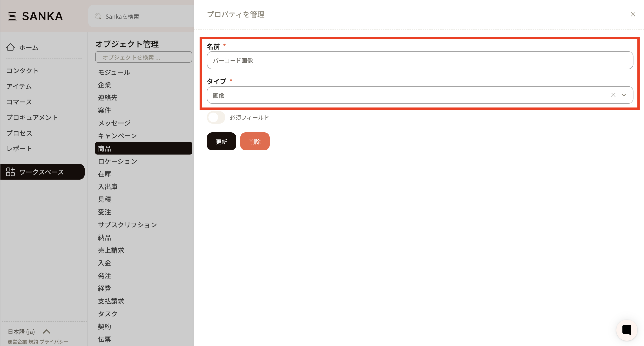Click the workspace grid icon

pos(11,172)
